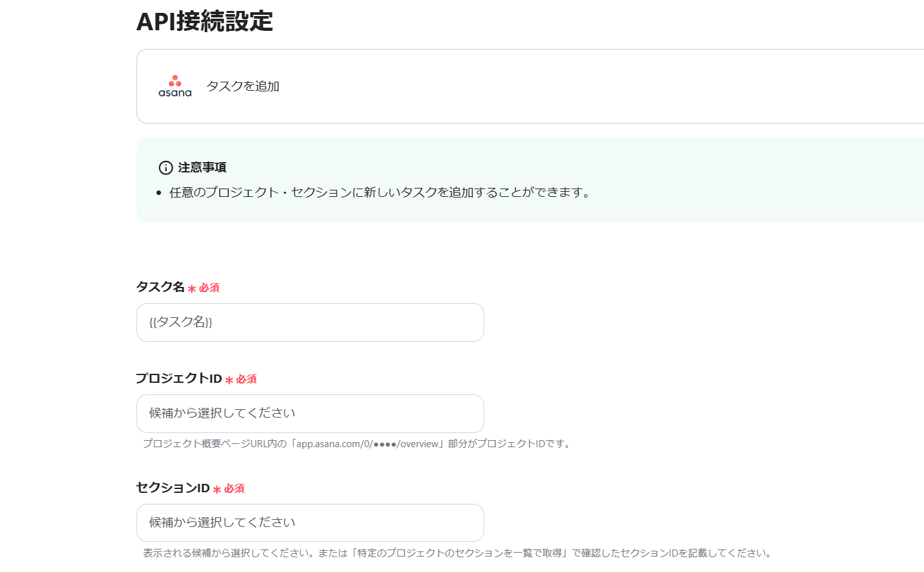Click the API接続設定 page heading
Screen dimensions: 924x572
(205, 21)
